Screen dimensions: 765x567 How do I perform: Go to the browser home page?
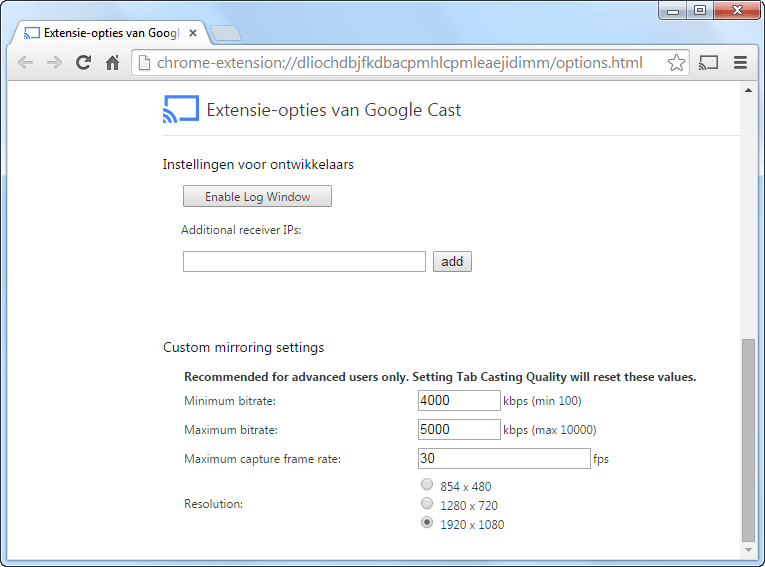pos(113,63)
